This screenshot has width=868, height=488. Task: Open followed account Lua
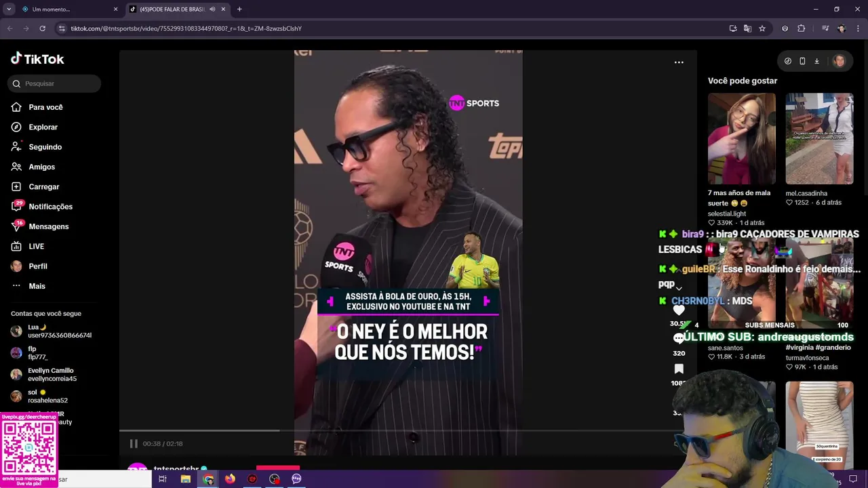tap(51, 331)
